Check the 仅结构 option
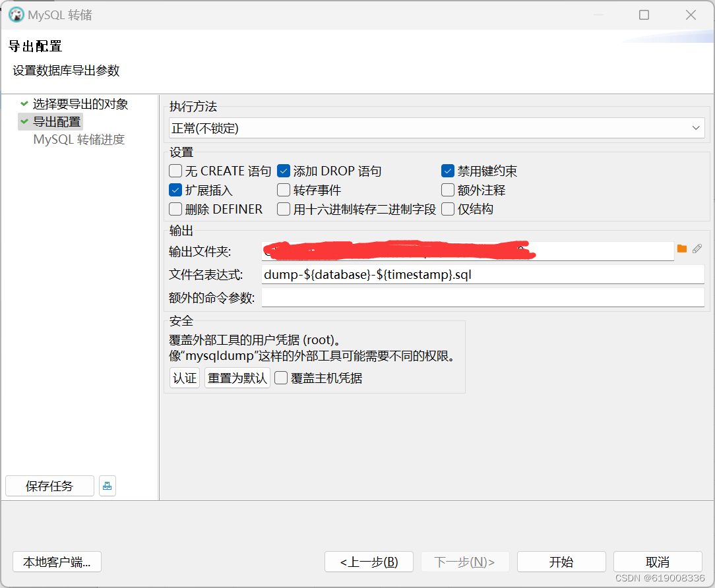Screen dimensions: 715x588 448,209
